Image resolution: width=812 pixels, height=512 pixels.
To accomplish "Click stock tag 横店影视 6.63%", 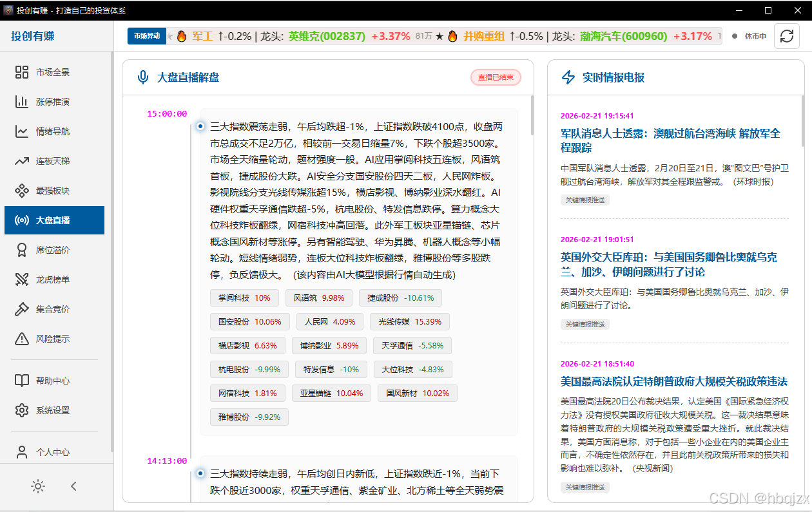I will (247, 345).
